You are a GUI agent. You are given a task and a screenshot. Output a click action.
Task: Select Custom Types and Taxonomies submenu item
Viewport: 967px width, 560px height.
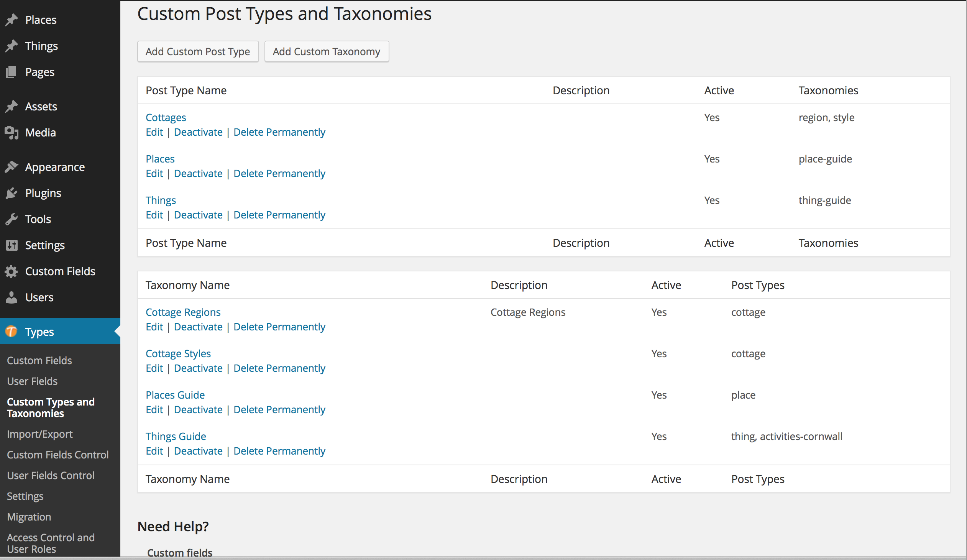pyautogui.click(x=51, y=407)
